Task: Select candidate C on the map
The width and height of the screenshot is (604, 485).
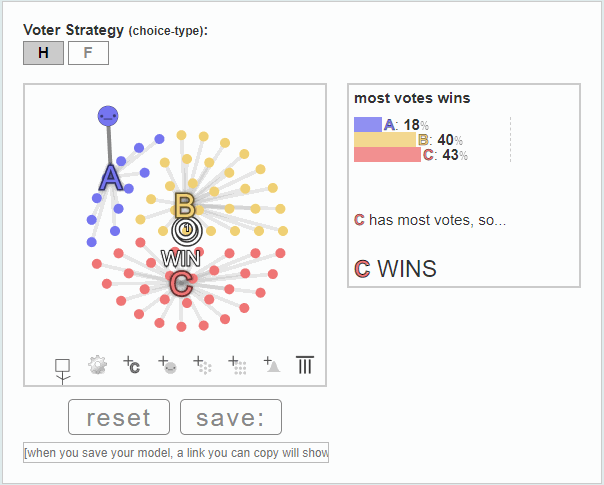Action: (x=181, y=284)
